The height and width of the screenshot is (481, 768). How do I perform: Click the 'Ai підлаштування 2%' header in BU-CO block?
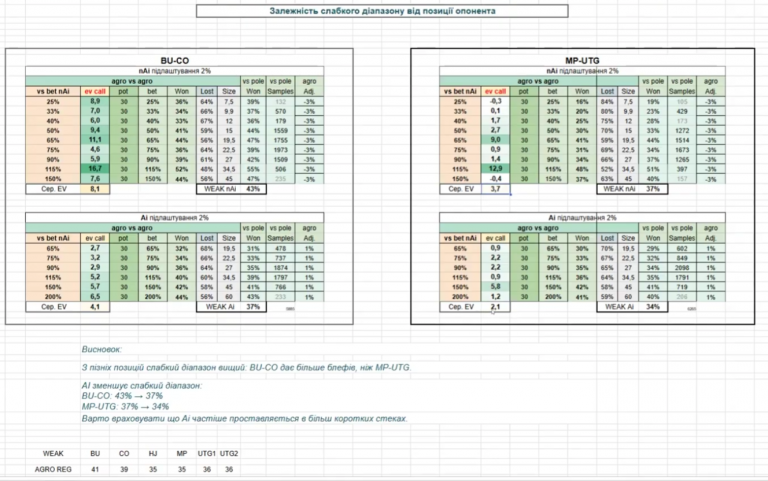pos(175,217)
